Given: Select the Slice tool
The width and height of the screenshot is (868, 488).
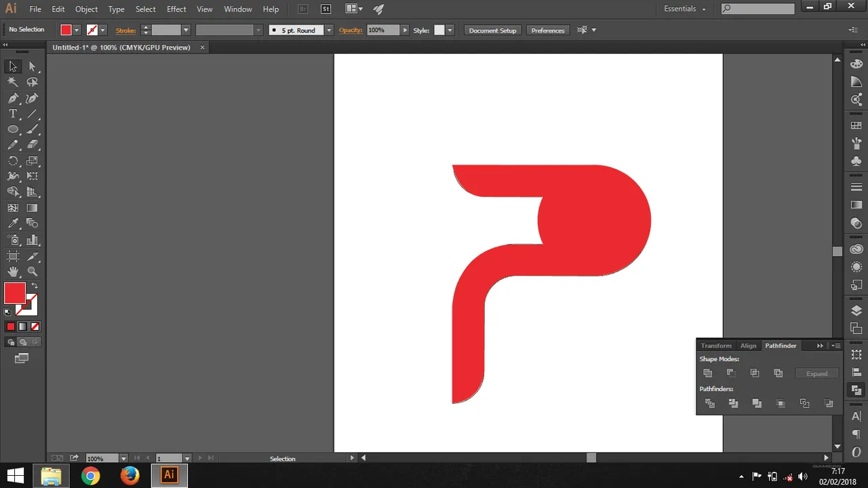Looking at the screenshot, I should [32, 257].
